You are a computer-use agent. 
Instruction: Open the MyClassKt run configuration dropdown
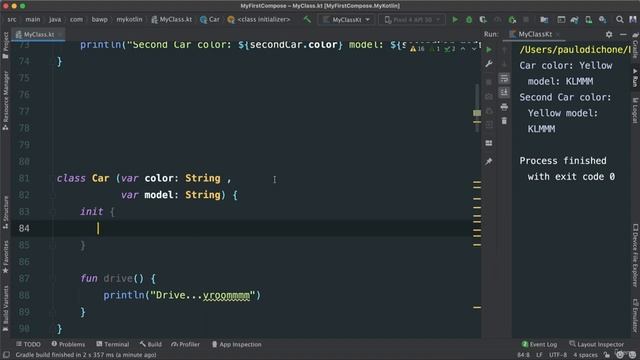coord(346,19)
